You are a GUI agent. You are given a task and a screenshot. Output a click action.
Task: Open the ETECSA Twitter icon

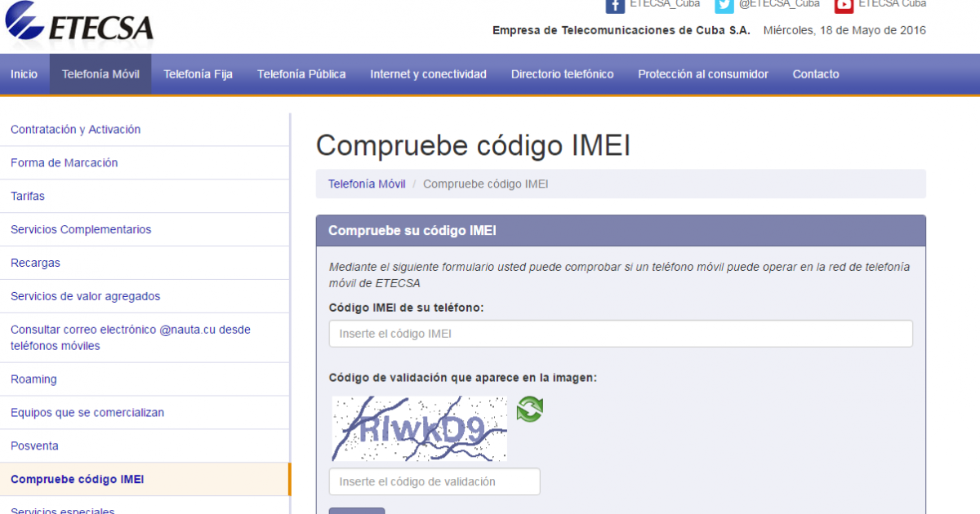(724, 5)
